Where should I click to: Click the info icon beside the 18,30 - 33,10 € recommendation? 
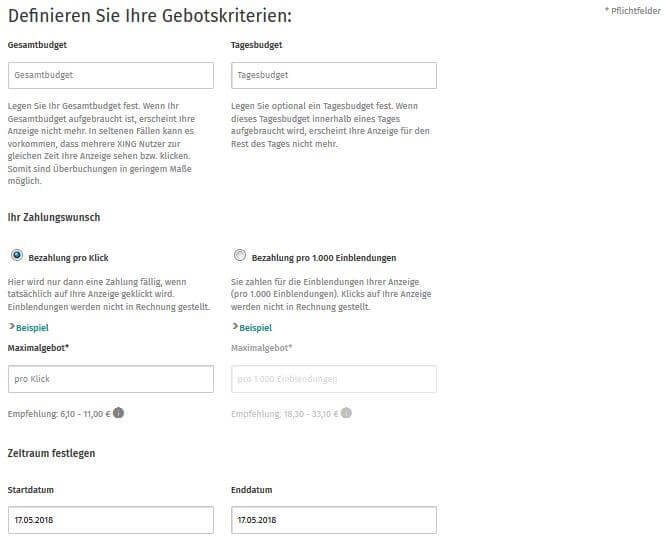(346, 413)
